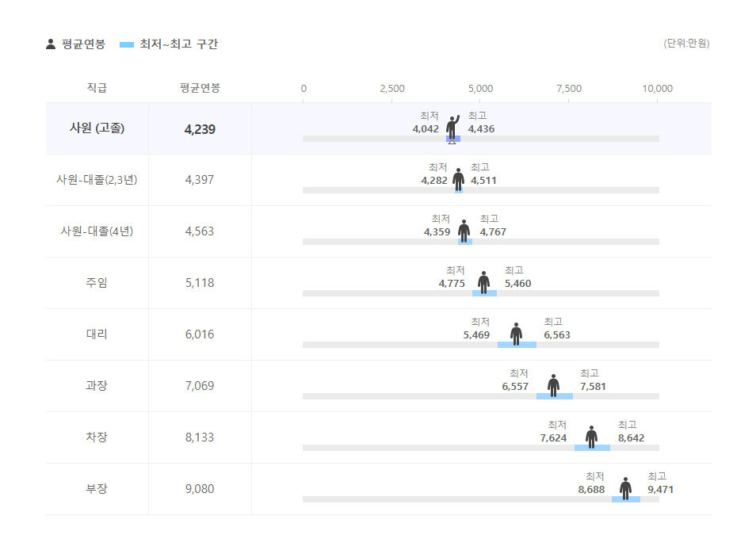Click the blue salary range bar for 대리
This screenshot has height=554, width=756.
(517, 345)
